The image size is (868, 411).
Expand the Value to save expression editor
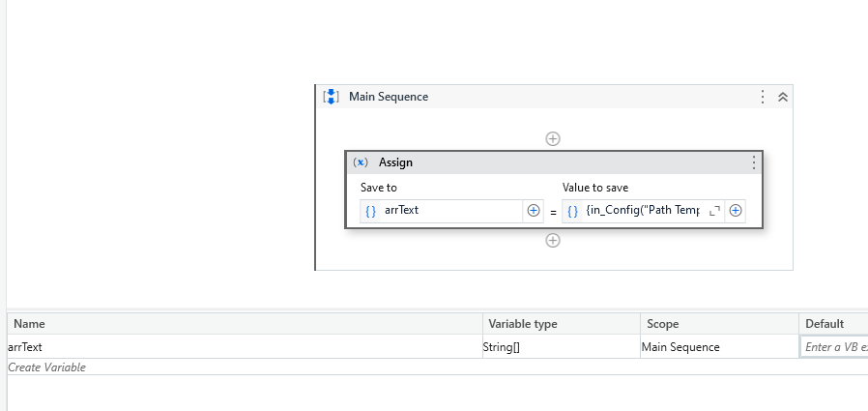(714, 211)
